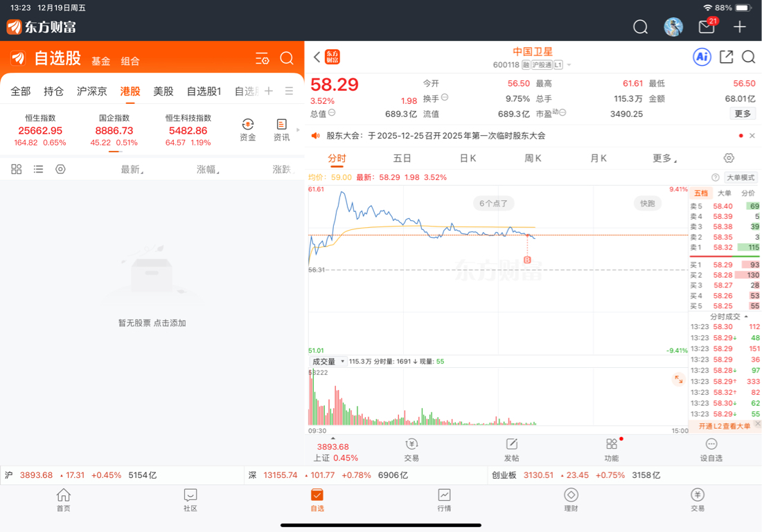Screen dimensions: 762x532
Task: Open 资金 capital flow icon
Action: 248,130
